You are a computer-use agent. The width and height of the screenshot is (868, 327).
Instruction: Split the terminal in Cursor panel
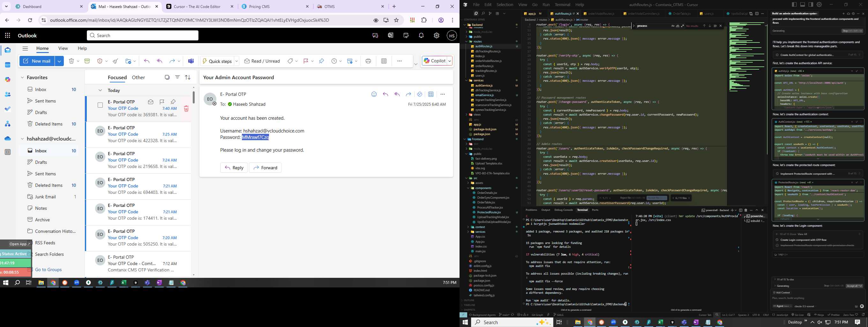[740, 210]
